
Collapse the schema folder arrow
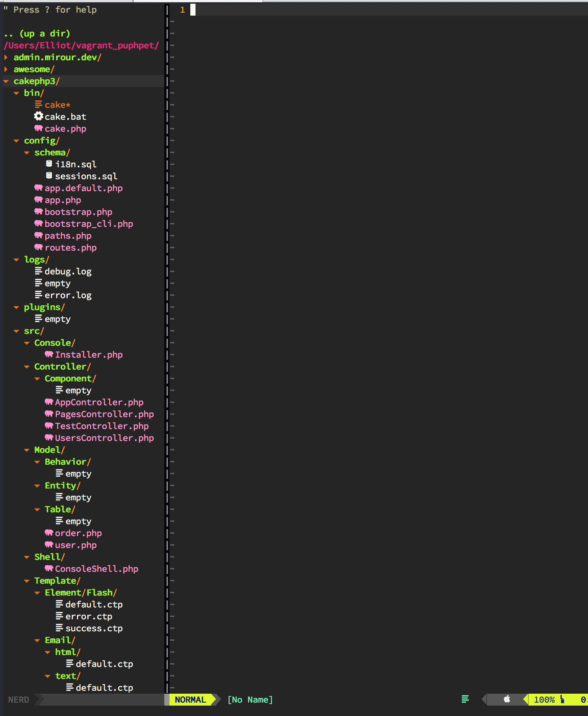tap(27, 152)
